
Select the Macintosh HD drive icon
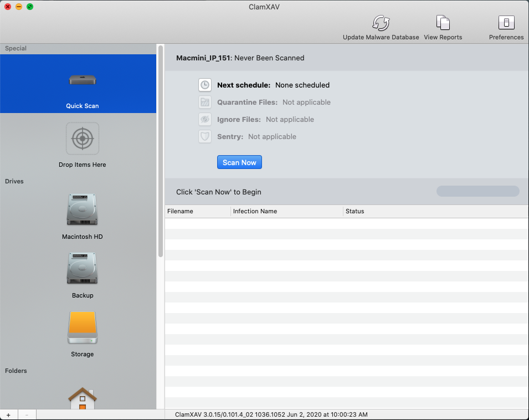pos(83,209)
